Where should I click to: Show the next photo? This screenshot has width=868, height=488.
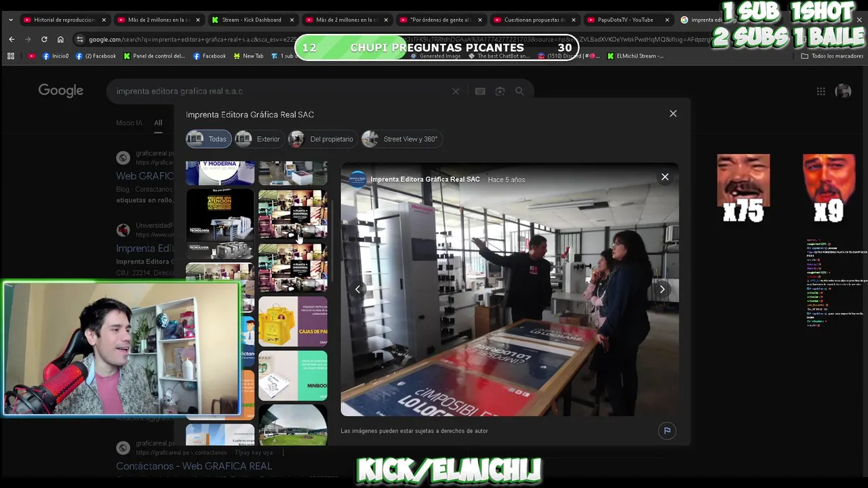point(663,289)
